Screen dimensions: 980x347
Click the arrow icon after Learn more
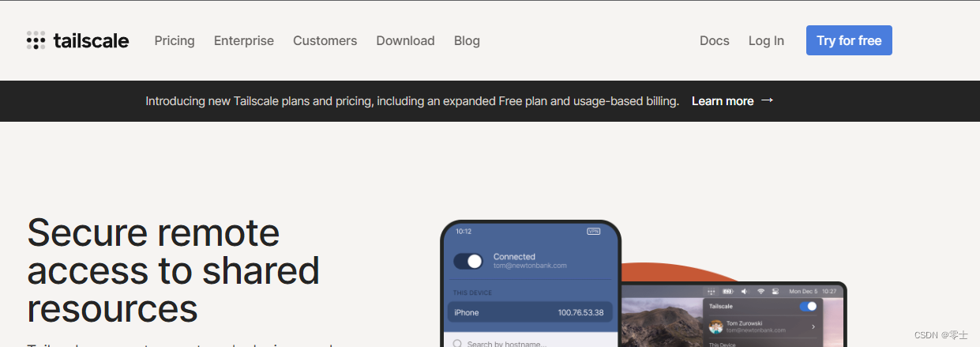click(x=767, y=101)
